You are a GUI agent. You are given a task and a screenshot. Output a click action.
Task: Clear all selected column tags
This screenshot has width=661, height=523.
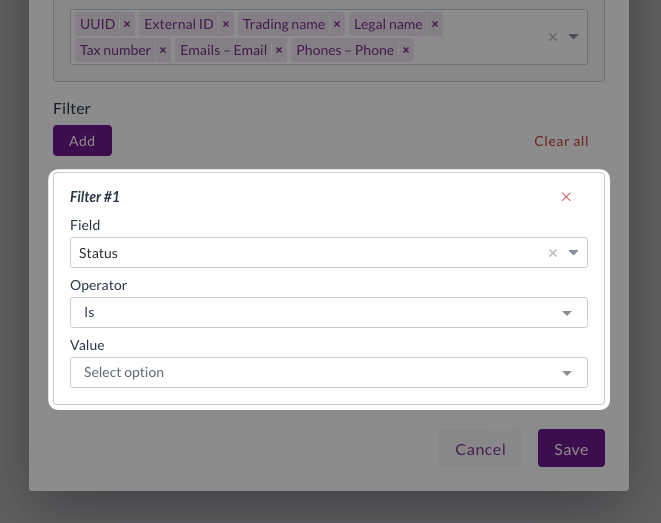click(552, 37)
